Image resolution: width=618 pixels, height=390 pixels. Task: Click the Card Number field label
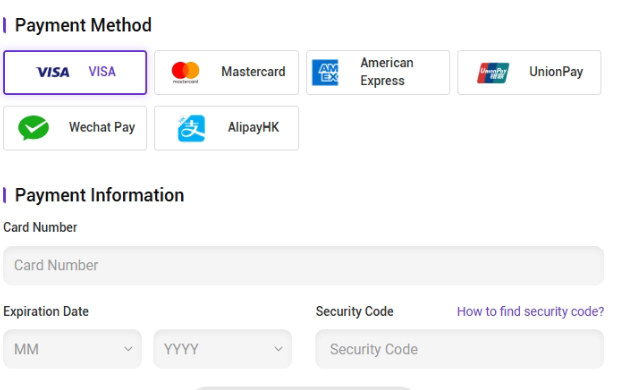coord(40,227)
